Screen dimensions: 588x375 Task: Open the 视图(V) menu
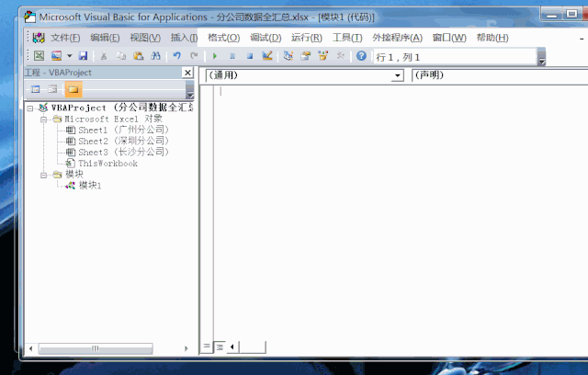(145, 38)
